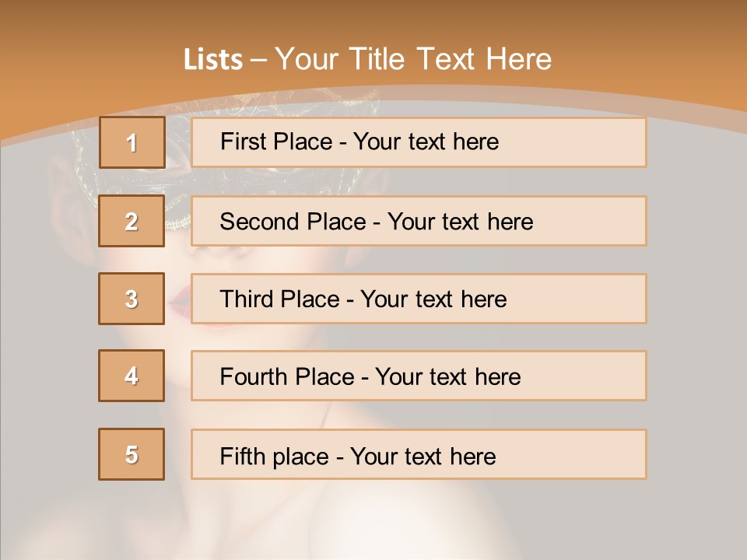747x560 pixels.
Task: Select the number 2 box
Action: tap(132, 221)
